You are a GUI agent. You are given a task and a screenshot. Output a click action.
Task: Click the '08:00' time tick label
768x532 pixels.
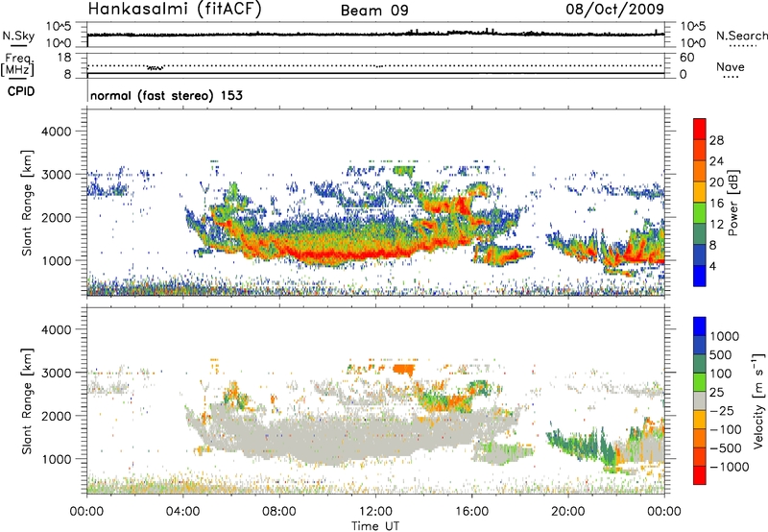coord(279,512)
